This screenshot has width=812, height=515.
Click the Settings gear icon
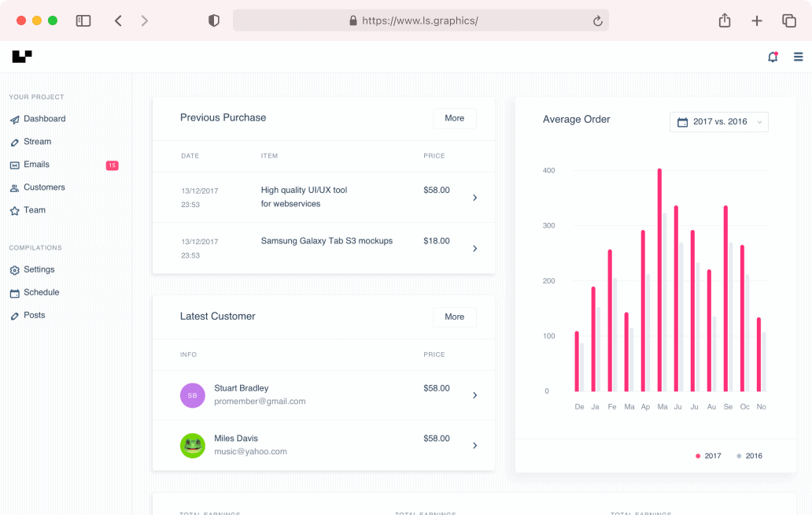[14, 270]
